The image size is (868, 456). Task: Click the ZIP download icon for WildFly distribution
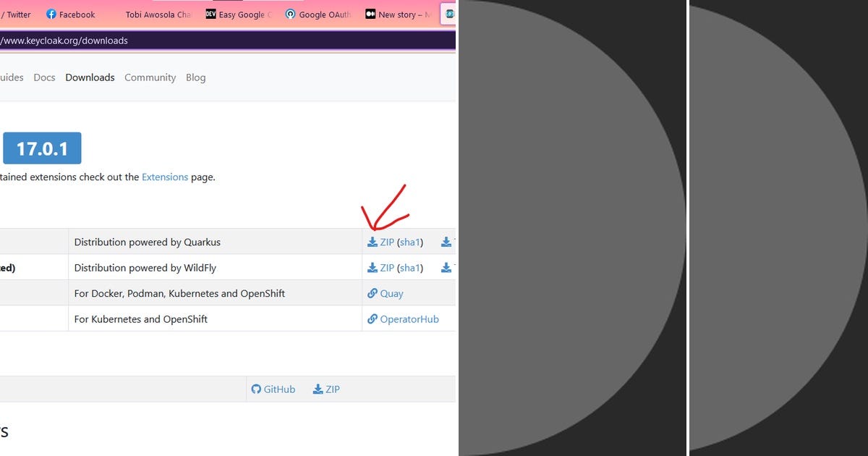[374, 267]
